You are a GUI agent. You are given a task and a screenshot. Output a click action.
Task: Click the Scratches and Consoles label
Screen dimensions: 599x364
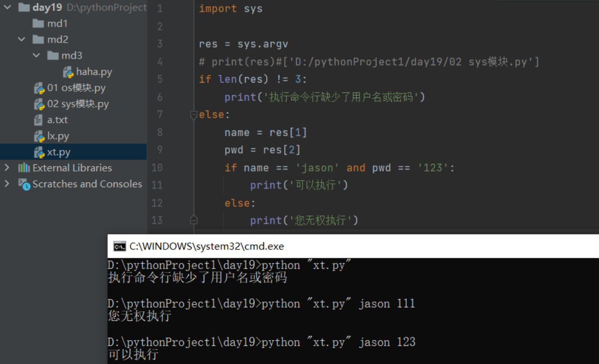pyautogui.click(x=87, y=184)
